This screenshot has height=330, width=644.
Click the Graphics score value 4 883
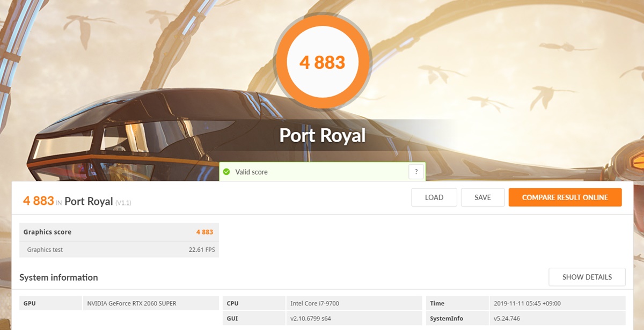click(x=204, y=232)
